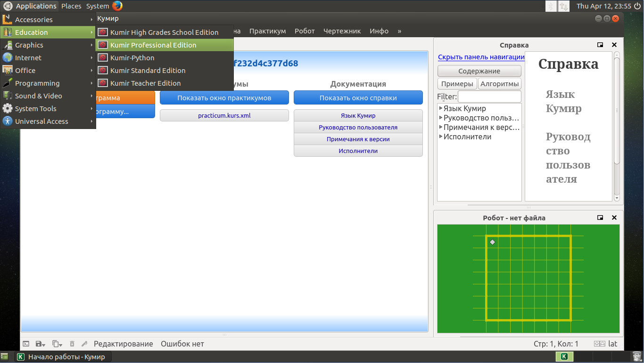Expand Примечания к верс… tree node
Image resolution: width=644 pixels, height=363 pixels.
[441, 127]
